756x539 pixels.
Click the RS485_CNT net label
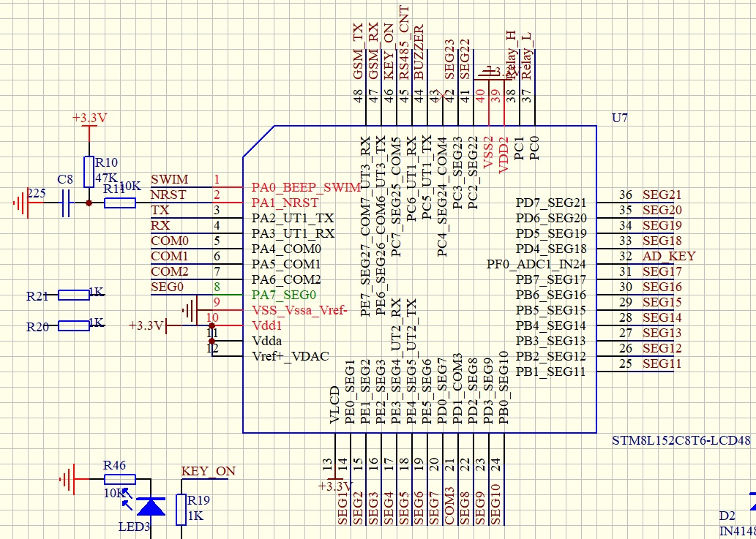pos(404,43)
